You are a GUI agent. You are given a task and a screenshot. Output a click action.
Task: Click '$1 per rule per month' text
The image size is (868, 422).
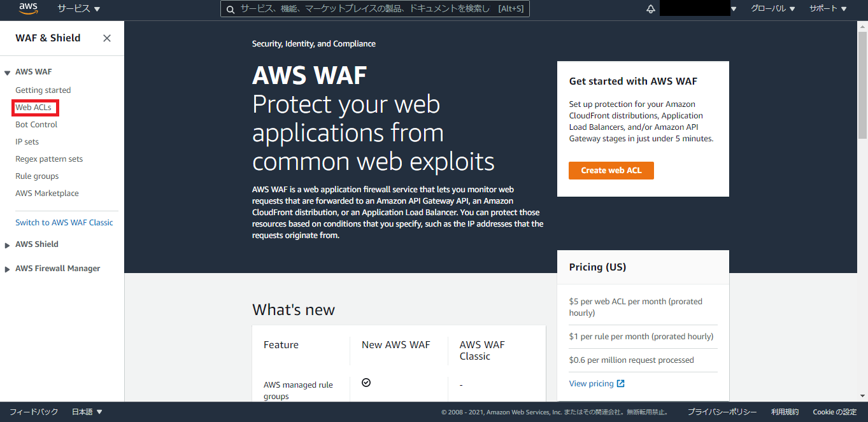click(641, 337)
